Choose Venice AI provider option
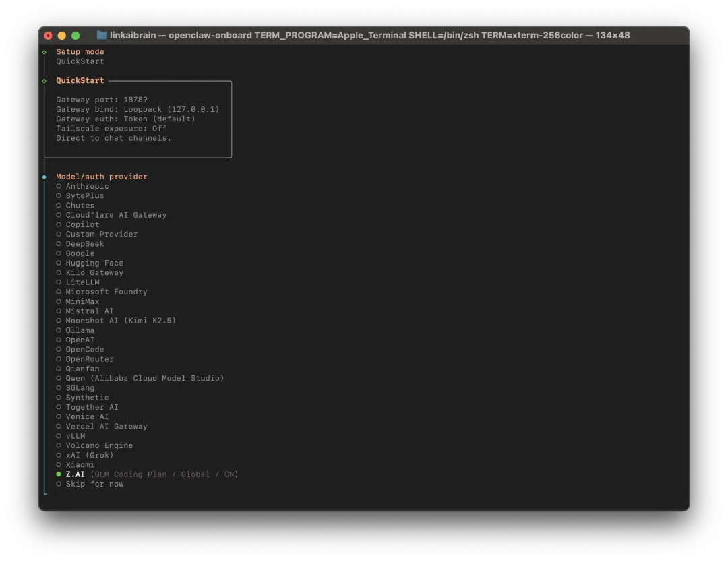This screenshot has width=728, height=562. pos(83,416)
